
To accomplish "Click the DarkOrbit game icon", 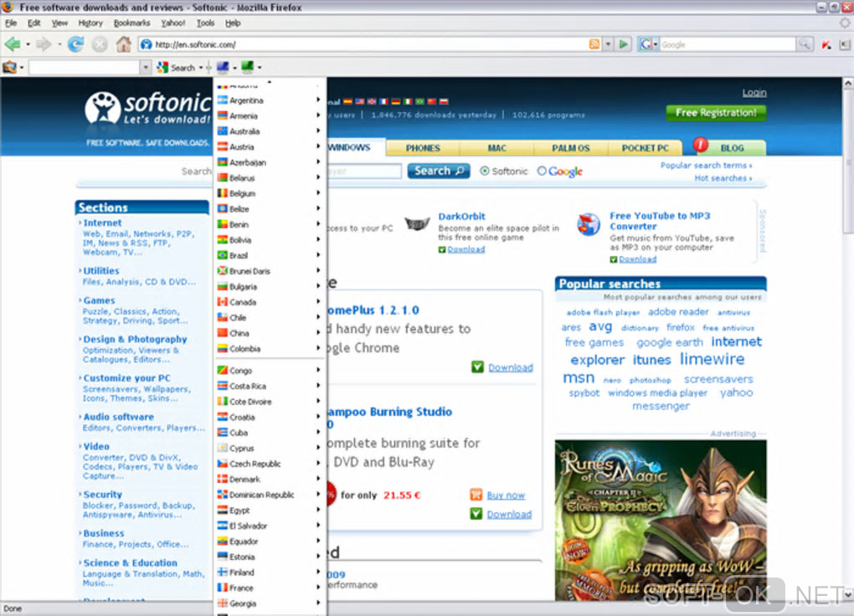I will coord(417,223).
